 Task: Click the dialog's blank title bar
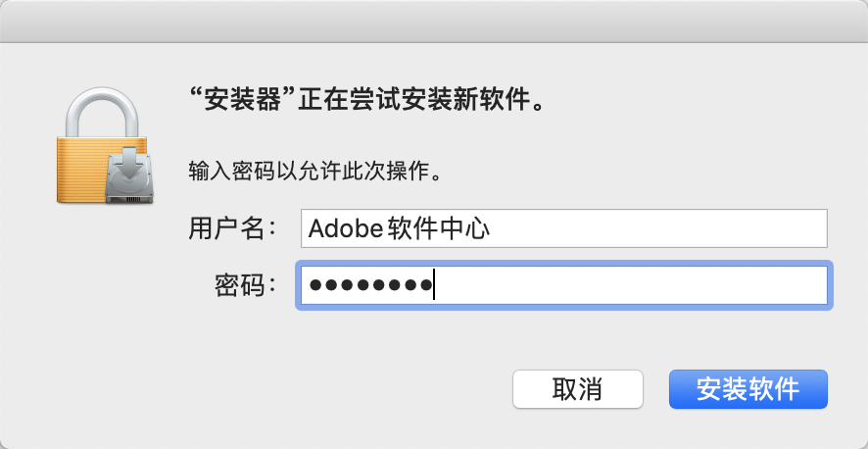pos(434,20)
